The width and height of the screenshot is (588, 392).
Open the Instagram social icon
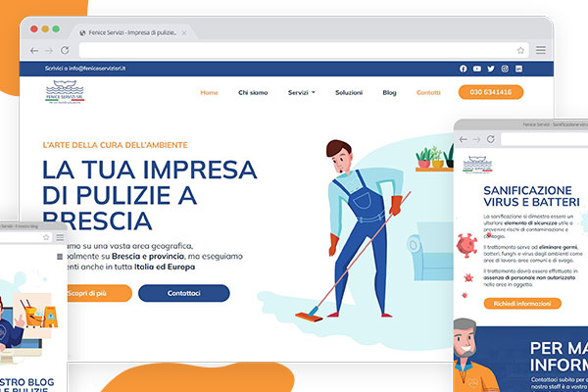pos(505,69)
